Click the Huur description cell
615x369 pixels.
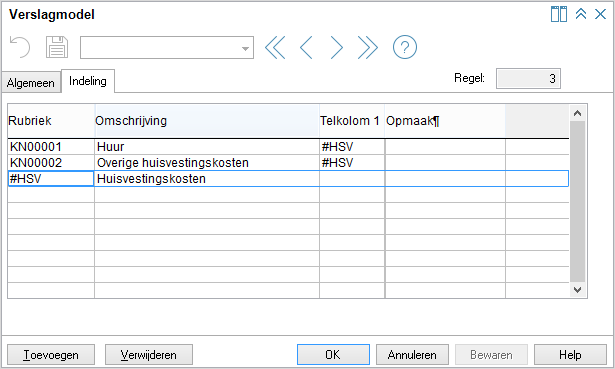click(207, 147)
